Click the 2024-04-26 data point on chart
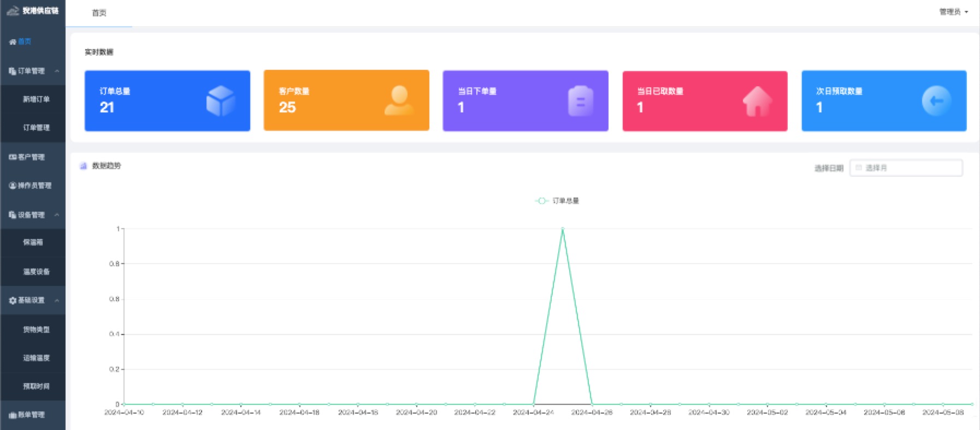980x430 pixels. (592, 404)
